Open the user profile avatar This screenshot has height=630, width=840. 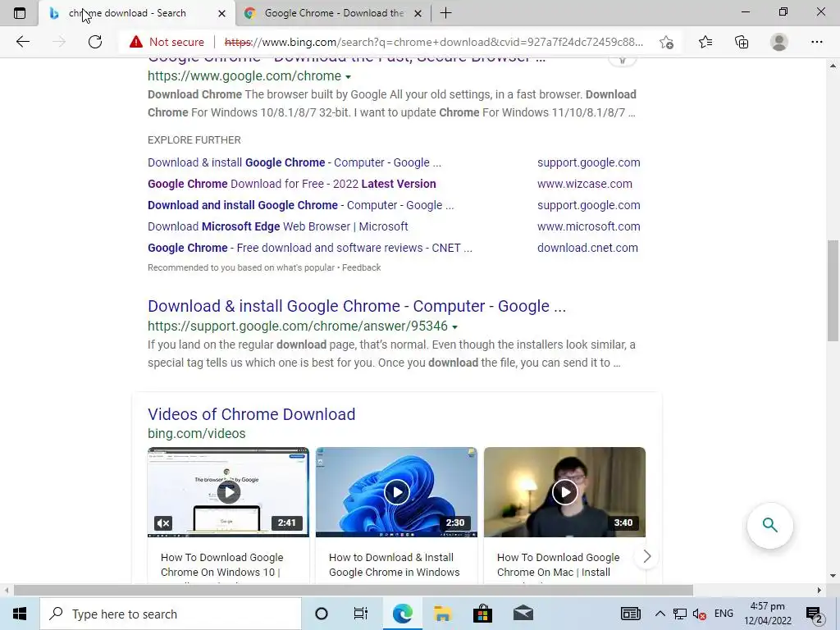779,42
